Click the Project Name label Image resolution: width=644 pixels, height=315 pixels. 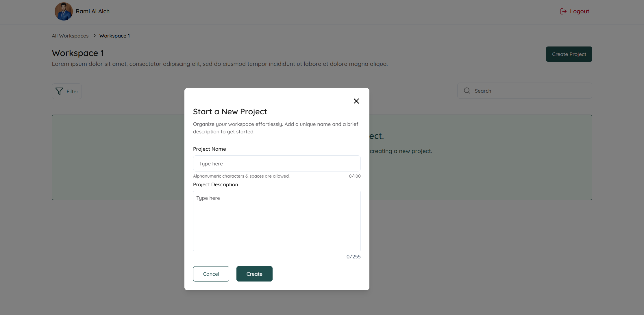point(209,149)
